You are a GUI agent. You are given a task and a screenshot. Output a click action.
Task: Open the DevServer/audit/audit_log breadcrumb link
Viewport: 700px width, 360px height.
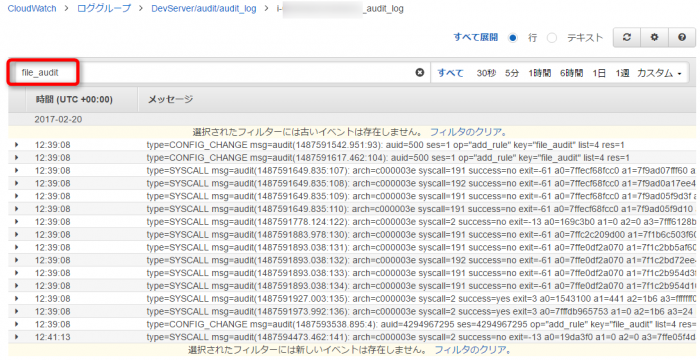point(204,8)
